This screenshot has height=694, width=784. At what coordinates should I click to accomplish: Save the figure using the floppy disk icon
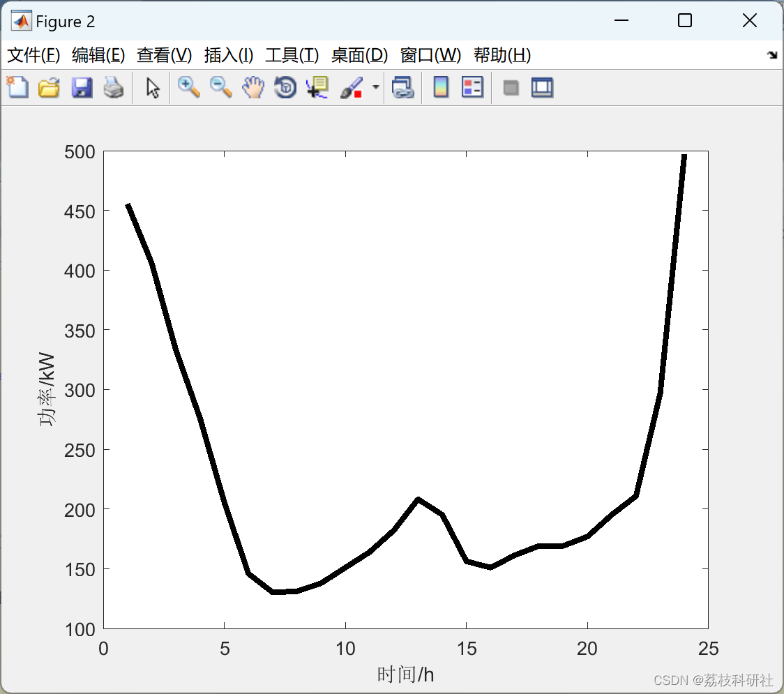pyautogui.click(x=82, y=87)
